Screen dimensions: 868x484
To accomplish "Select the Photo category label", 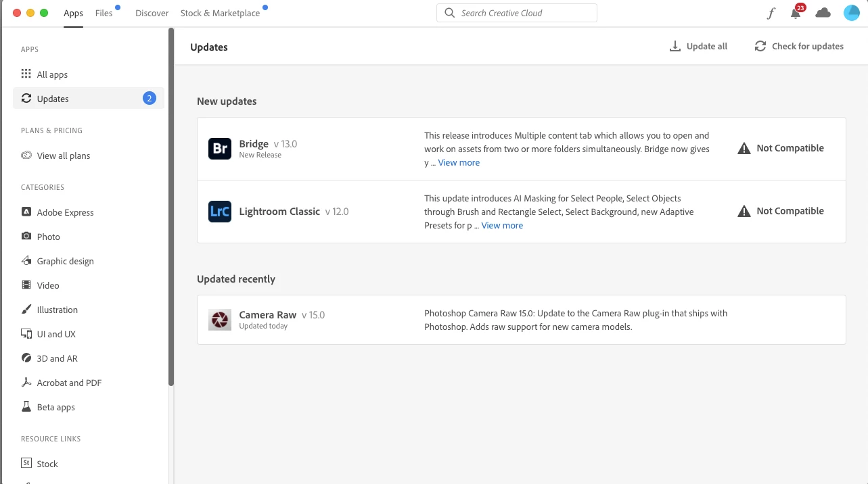I will tap(49, 237).
